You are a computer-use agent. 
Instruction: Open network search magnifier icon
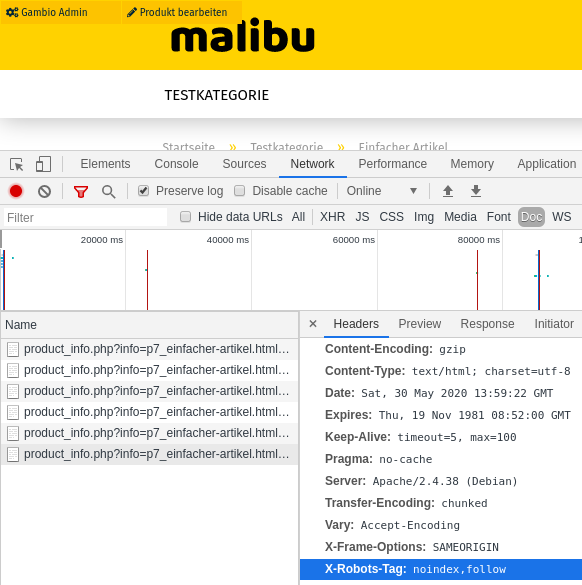109,191
